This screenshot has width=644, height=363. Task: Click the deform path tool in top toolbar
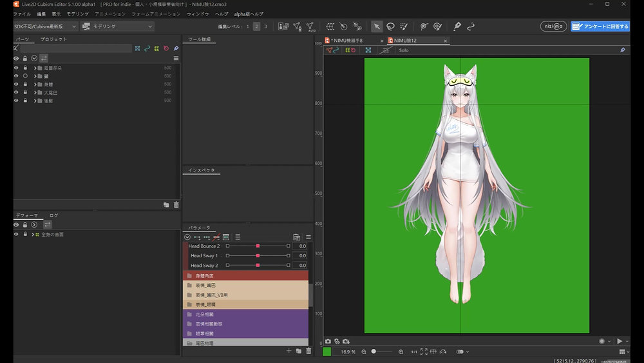tap(471, 26)
